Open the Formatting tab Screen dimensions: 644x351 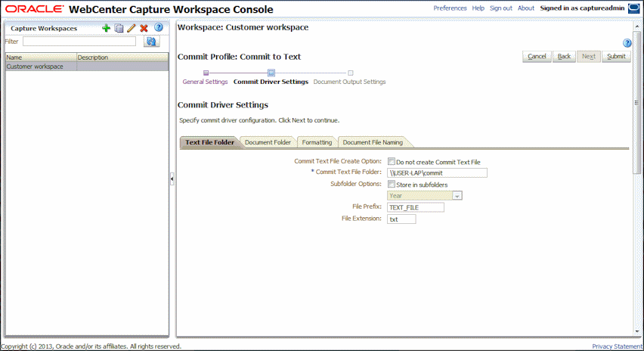[x=317, y=142]
